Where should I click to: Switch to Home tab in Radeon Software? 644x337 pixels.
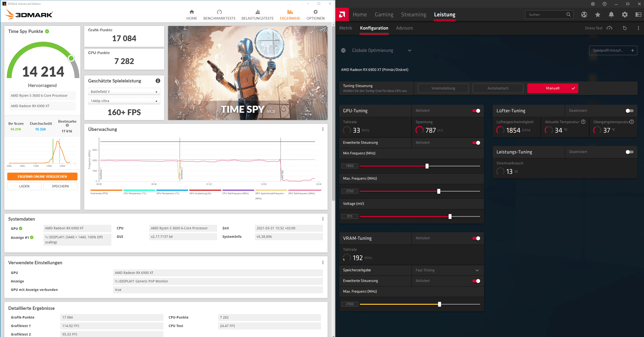click(x=360, y=15)
